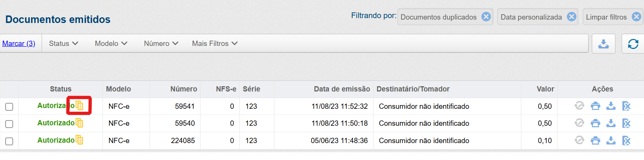Image resolution: width=644 pixels, height=160 pixels.
Task: Remove the Data personalizada filter
Action: coord(571,17)
